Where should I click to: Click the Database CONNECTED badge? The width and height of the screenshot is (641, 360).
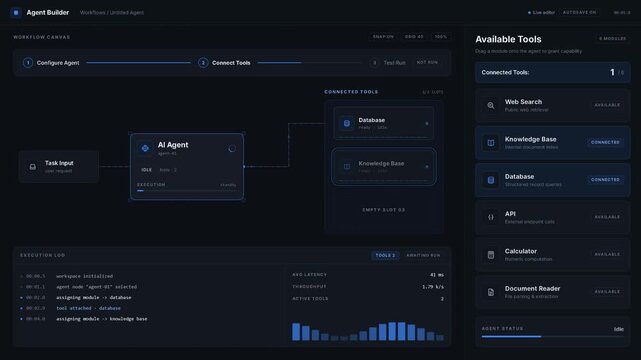(x=605, y=180)
